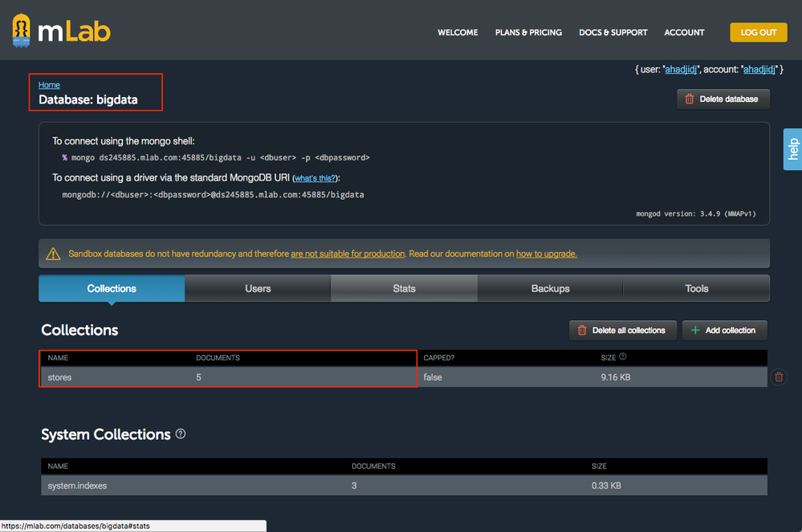The height and width of the screenshot is (532, 802).
Task: Click the system.indexes documents count 3
Action: 354,486
